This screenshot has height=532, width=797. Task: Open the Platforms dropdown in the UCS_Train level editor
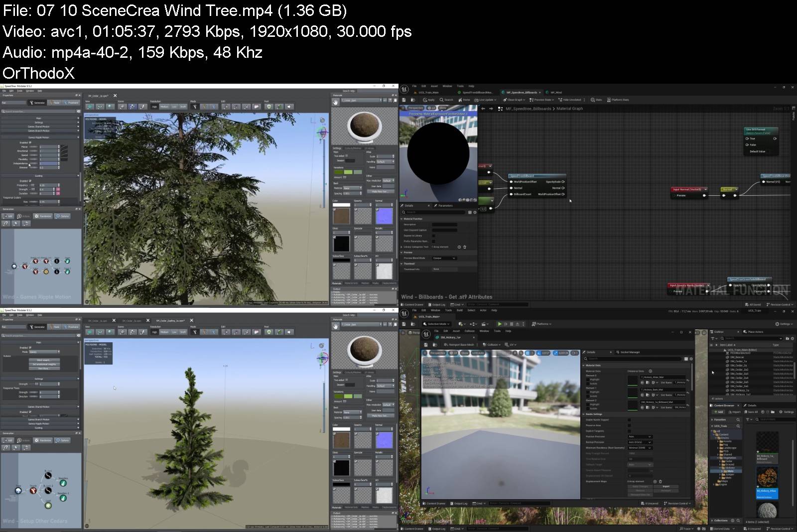542,324
